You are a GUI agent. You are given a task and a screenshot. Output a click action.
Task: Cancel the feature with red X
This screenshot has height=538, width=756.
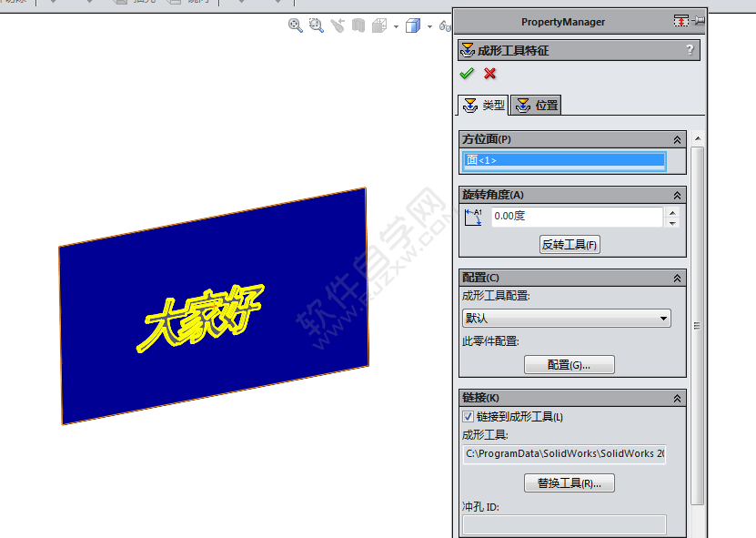coord(489,74)
